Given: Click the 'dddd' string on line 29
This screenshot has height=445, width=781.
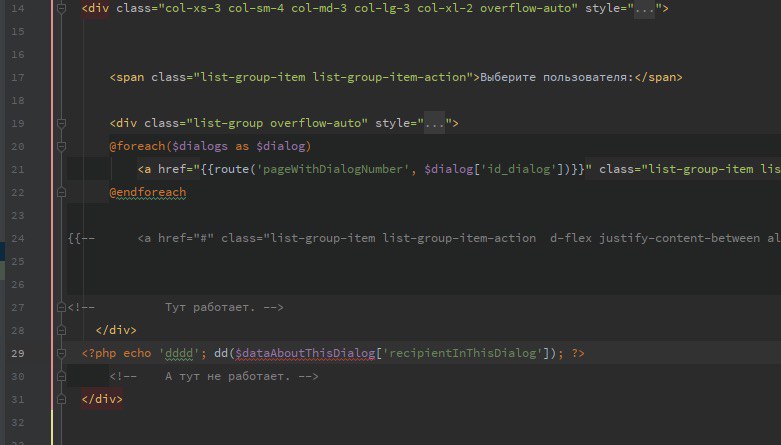Looking at the screenshot, I should pyautogui.click(x=179, y=353).
